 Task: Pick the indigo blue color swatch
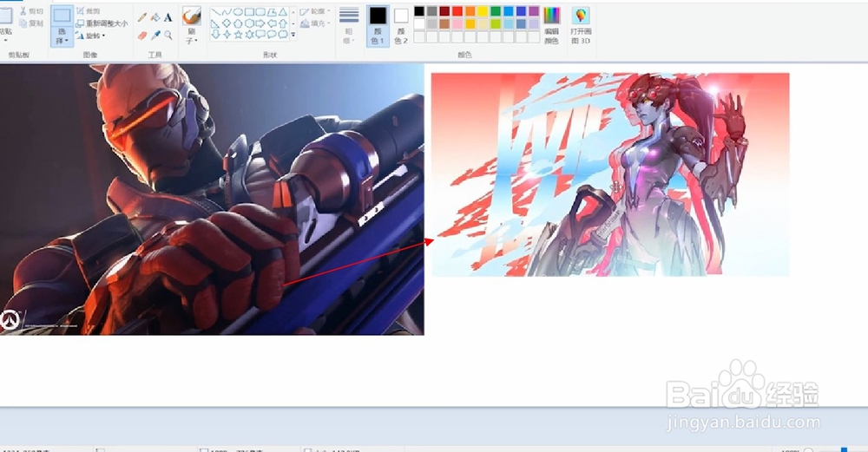[521, 11]
